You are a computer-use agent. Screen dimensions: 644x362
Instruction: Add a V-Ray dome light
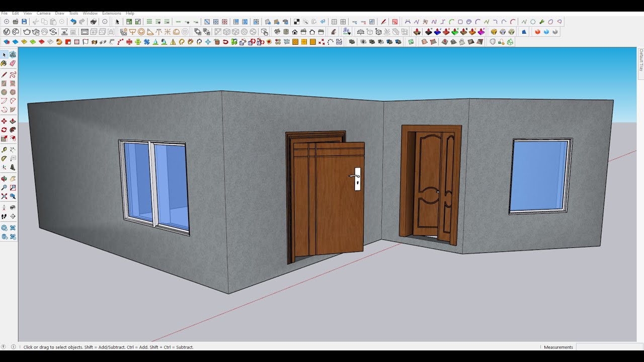[x=176, y=32]
